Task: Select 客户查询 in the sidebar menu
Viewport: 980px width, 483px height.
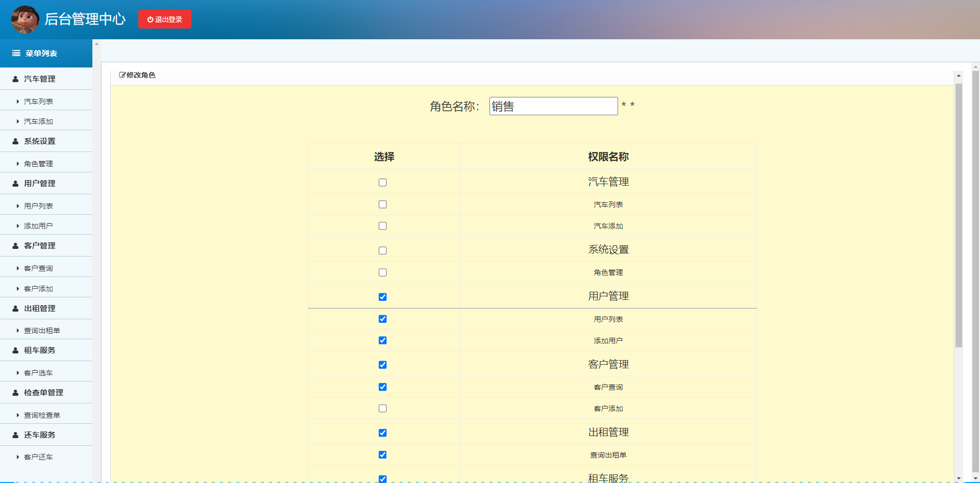Action: point(38,268)
